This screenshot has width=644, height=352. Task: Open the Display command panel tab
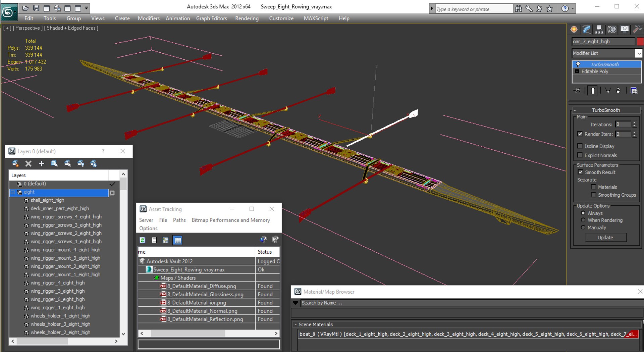tap(625, 30)
